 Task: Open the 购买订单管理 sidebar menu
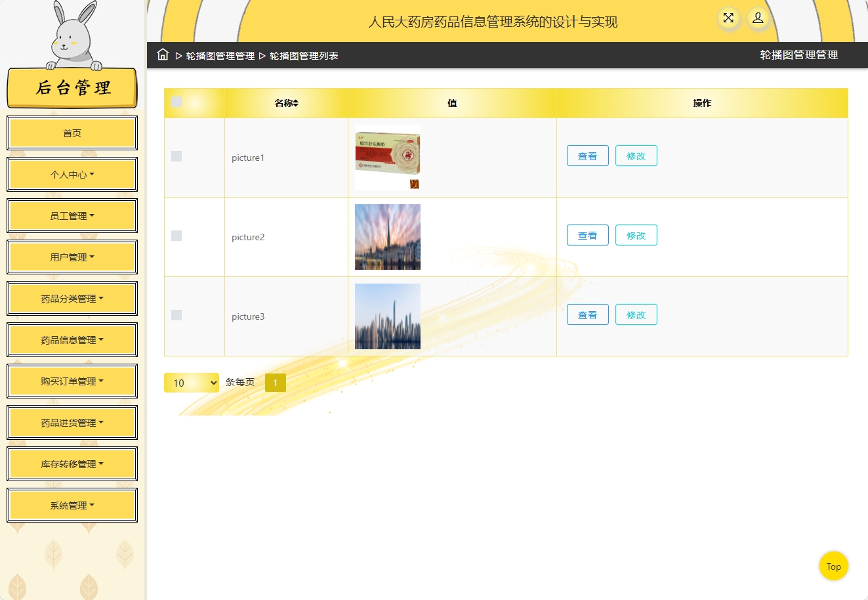point(72,381)
